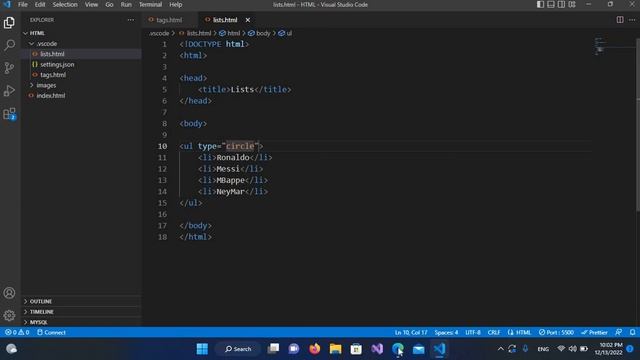Open the Explorer view in activity bar
The image size is (640, 360).
coord(9,22)
